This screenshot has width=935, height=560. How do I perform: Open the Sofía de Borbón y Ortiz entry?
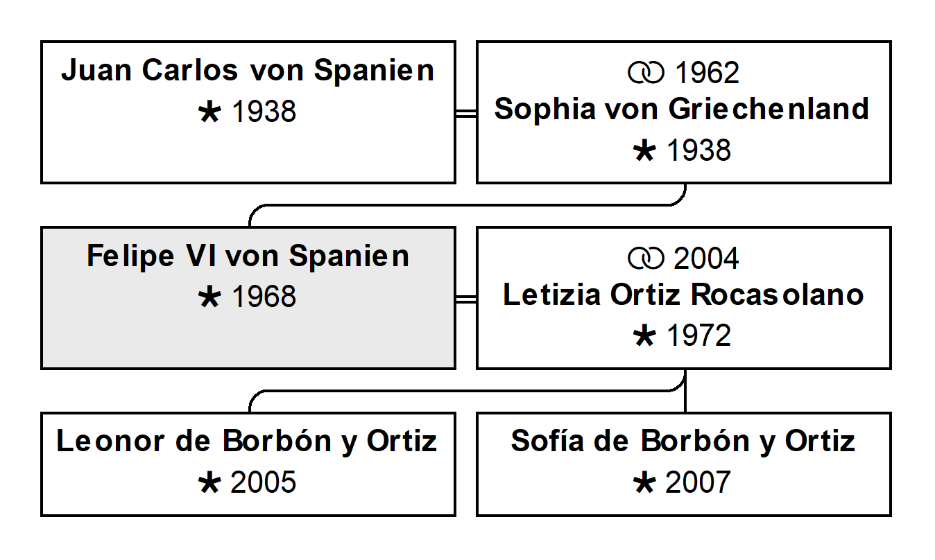684,464
